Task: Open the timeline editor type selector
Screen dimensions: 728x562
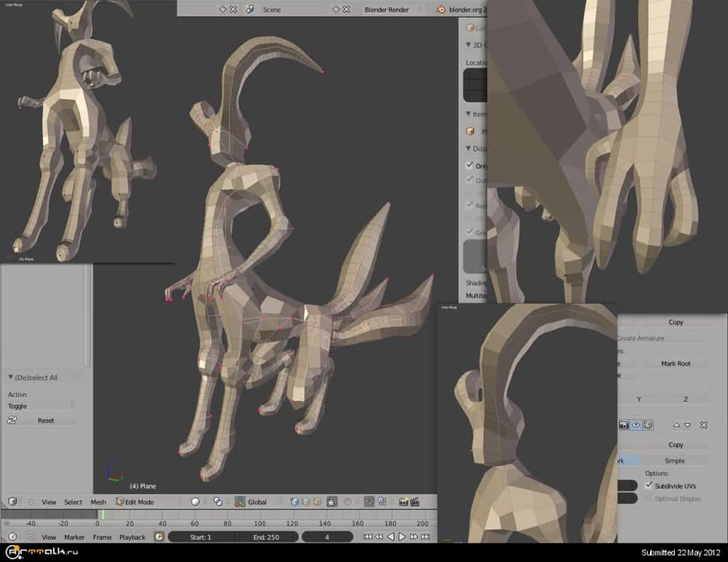Action: [x=13, y=537]
